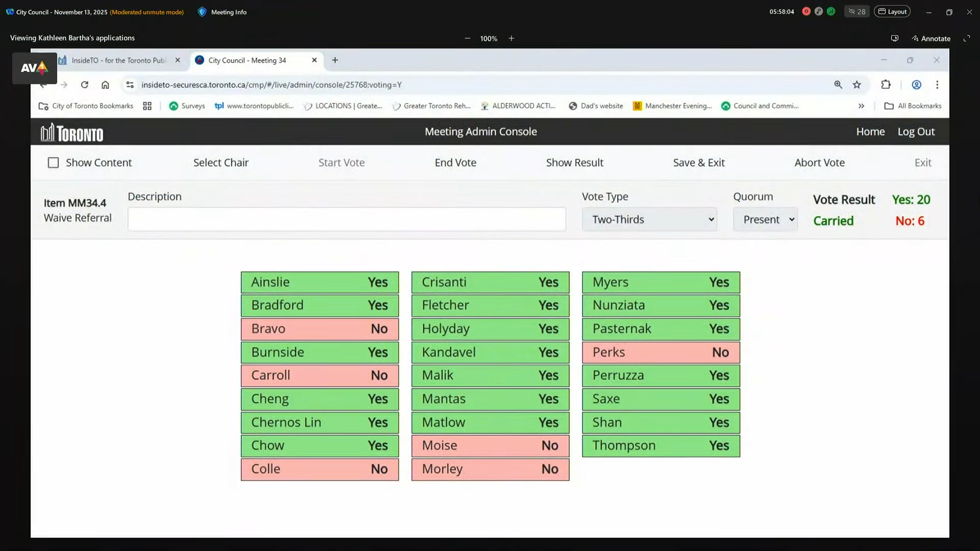Toggle Crisanti's vote from Yes
The image size is (980, 551).
tap(490, 282)
